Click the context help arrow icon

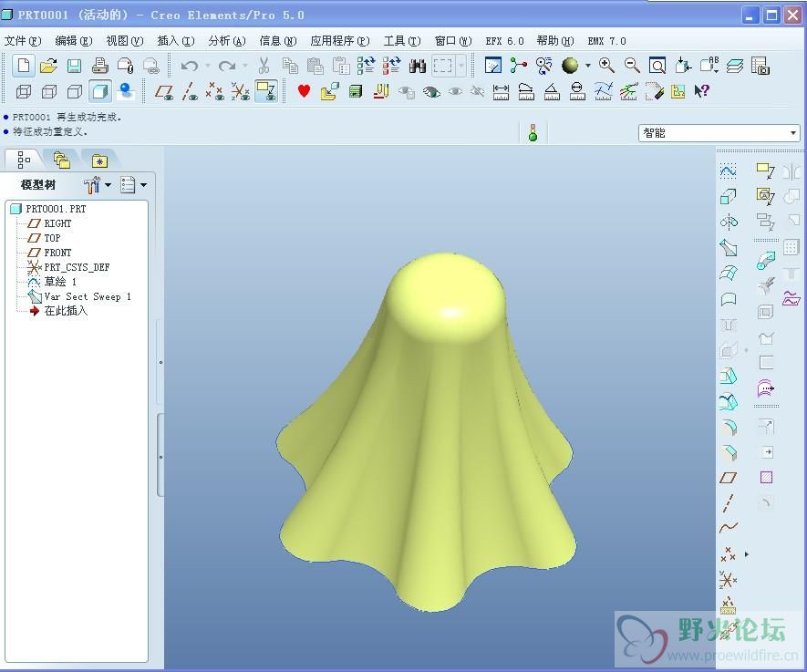pos(701,91)
